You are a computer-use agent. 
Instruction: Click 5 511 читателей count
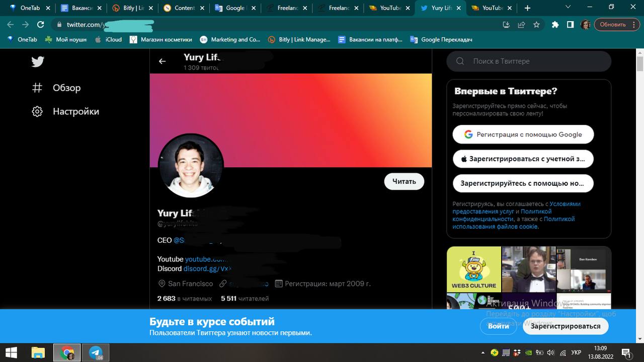click(245, 299)
